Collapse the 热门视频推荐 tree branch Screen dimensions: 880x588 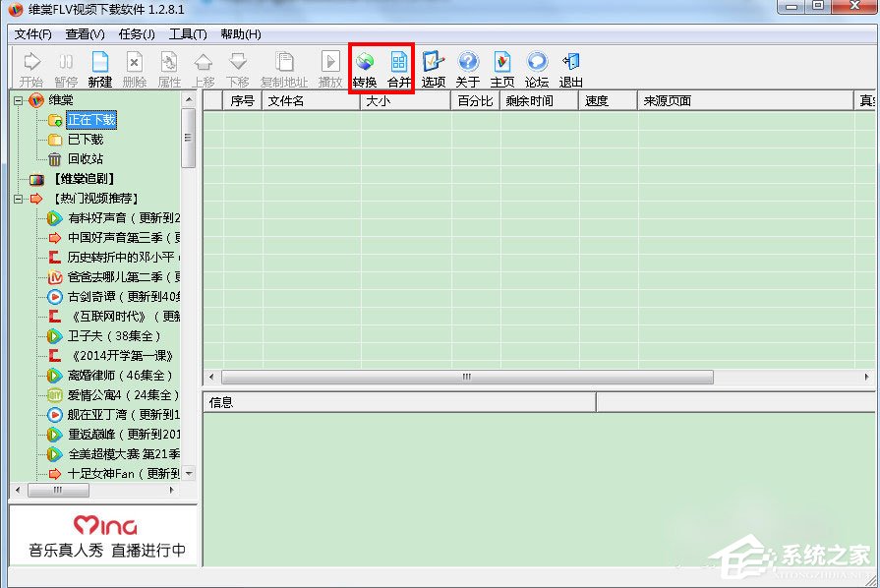coord(20,199)
